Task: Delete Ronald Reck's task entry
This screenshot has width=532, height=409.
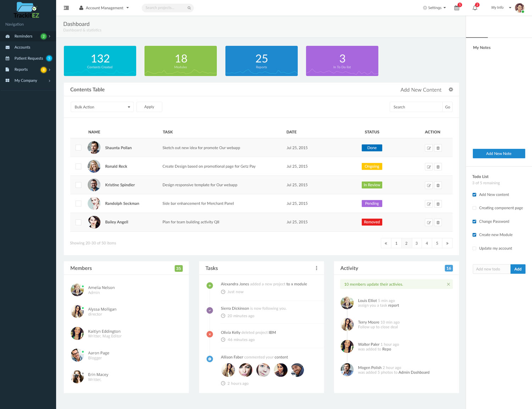Action: click(438, 167)
